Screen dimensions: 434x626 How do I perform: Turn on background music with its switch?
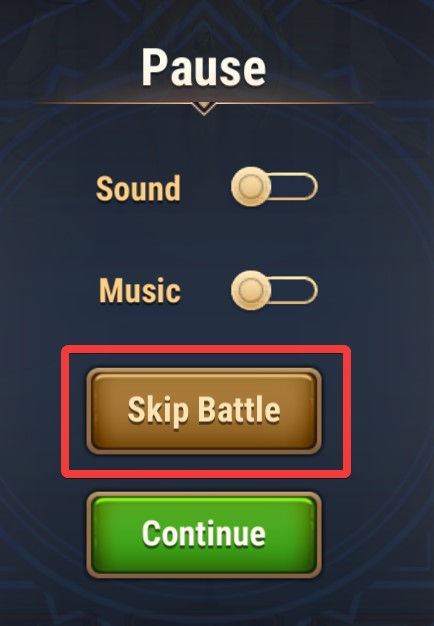[274, 290]
